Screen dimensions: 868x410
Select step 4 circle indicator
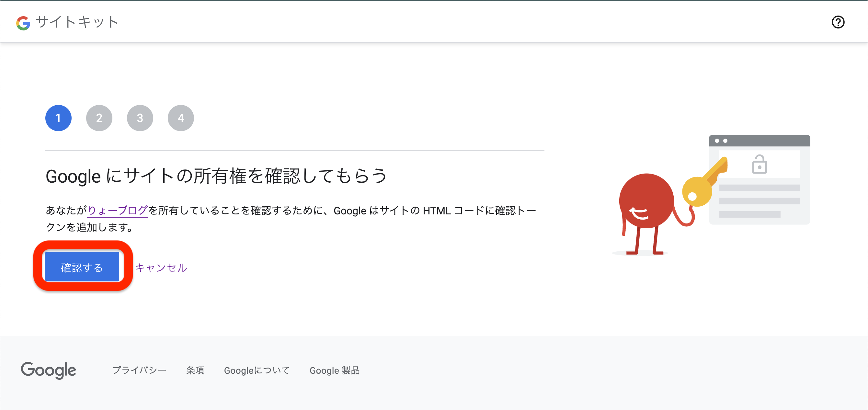point(181,118)
